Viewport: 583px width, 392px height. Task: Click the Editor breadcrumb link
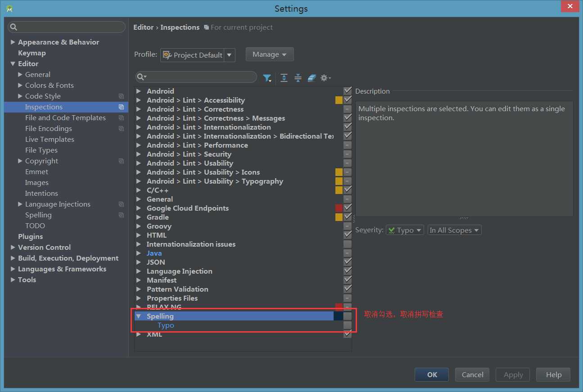[x=144, y=27]
